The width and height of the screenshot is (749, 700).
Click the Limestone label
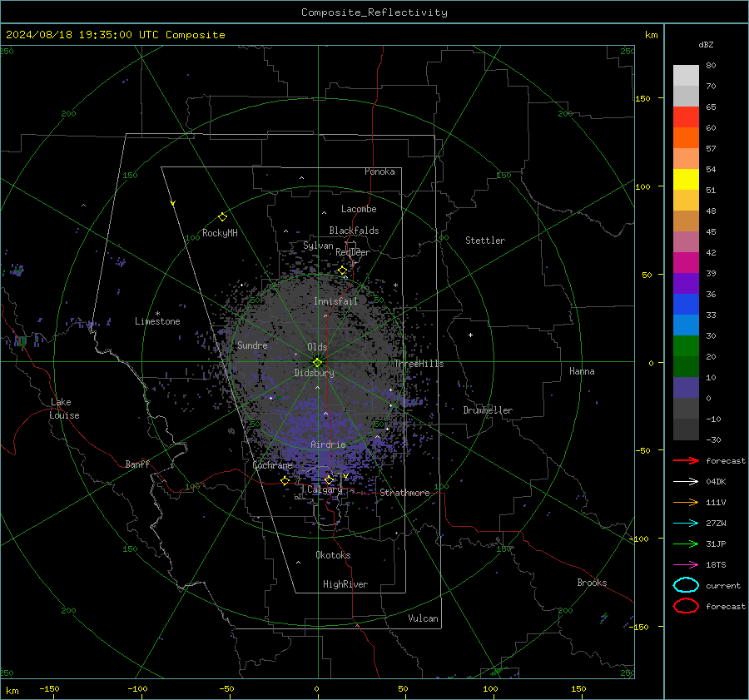(157, 321)
